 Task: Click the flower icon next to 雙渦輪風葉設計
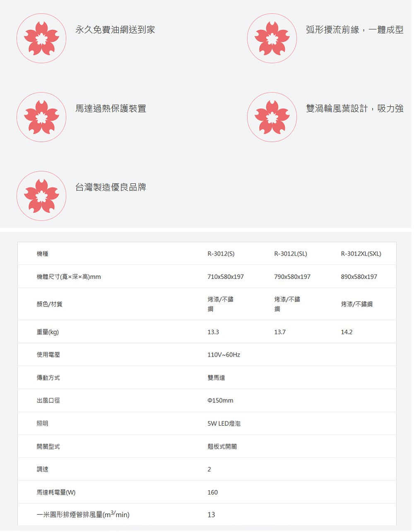click(272, 117)
